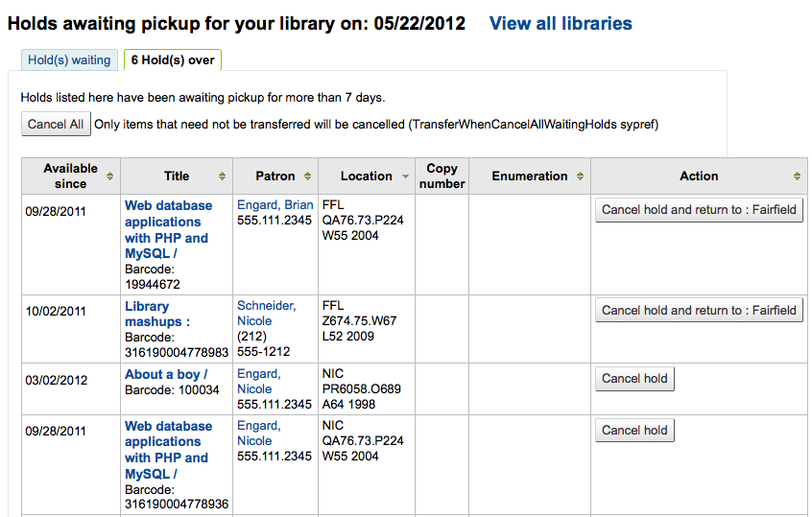Cancel and return Library mashups hold
This screenshot has width=812, height=517.
tap(699, 310)
